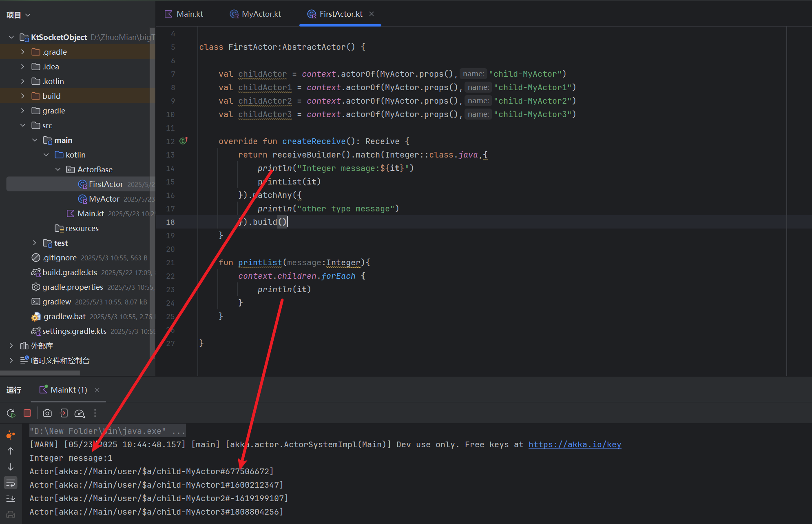
Task: Select build.gradle.kts in the tree
Action: pyautogui.click(x=70, y=272)
